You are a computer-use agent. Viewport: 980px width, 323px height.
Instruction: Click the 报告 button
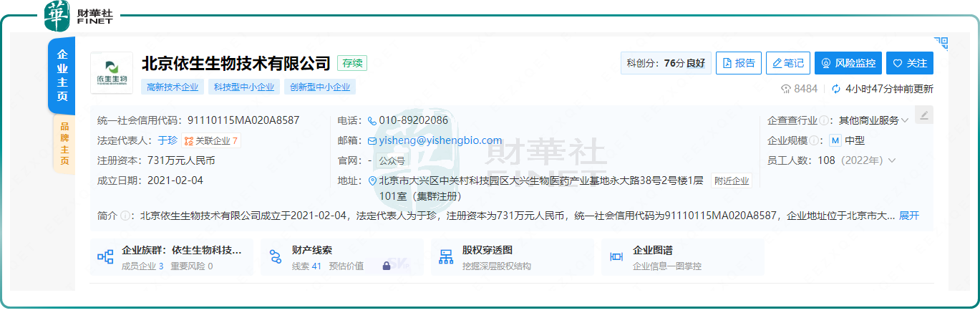pyautogui.click(x=739, y=63)
